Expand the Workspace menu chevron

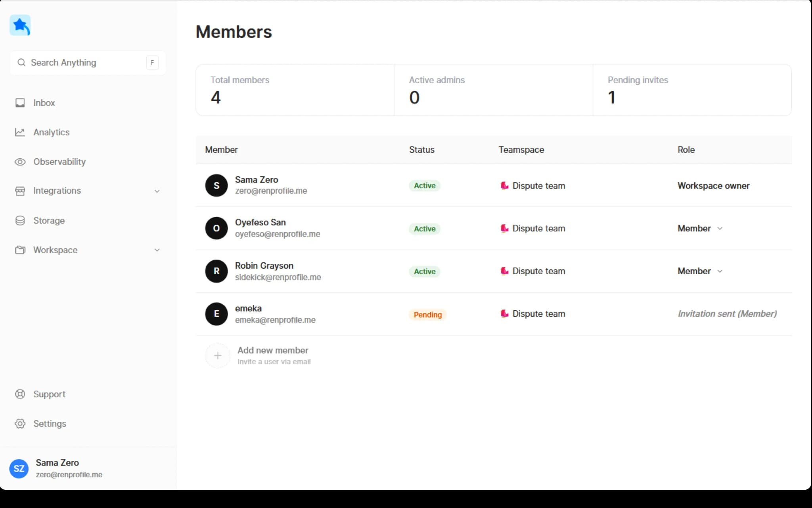coord(157,250)
